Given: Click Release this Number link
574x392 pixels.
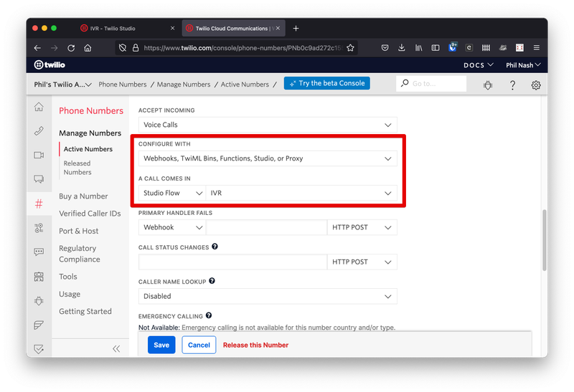Looking at the screenshot, I should coord(255,345).
